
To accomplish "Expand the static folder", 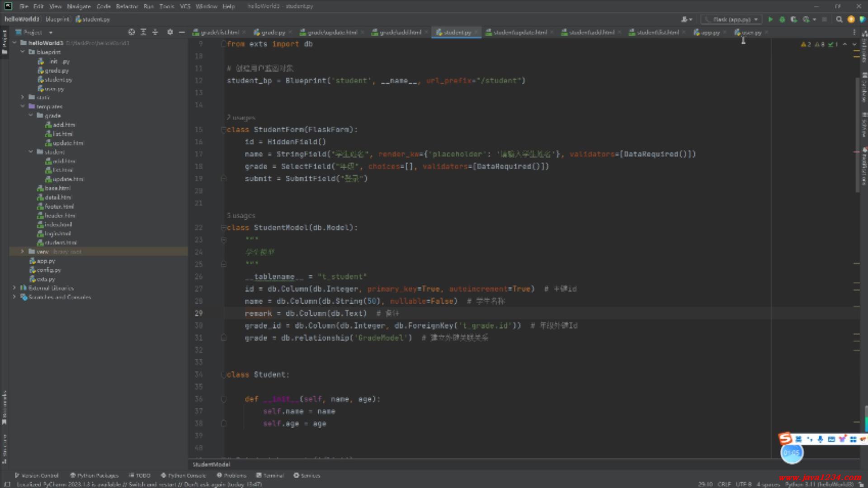I will click(22, 97).
